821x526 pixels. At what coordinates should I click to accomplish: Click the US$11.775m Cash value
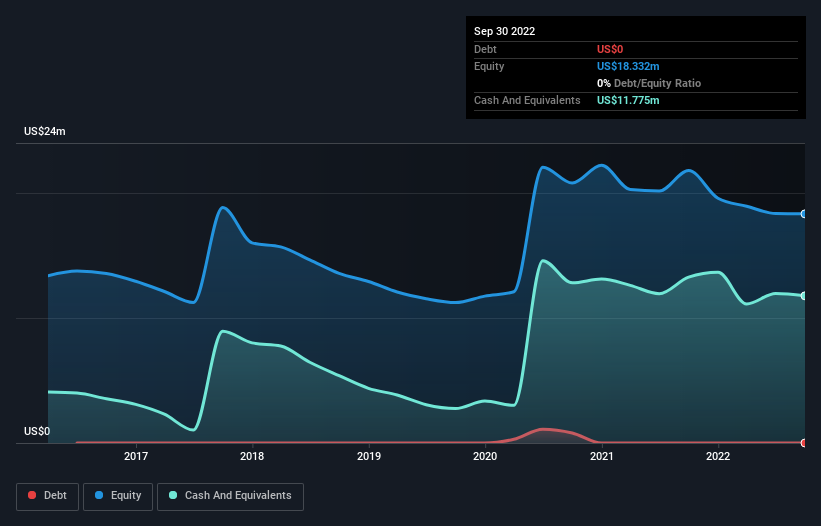(628, 100)
